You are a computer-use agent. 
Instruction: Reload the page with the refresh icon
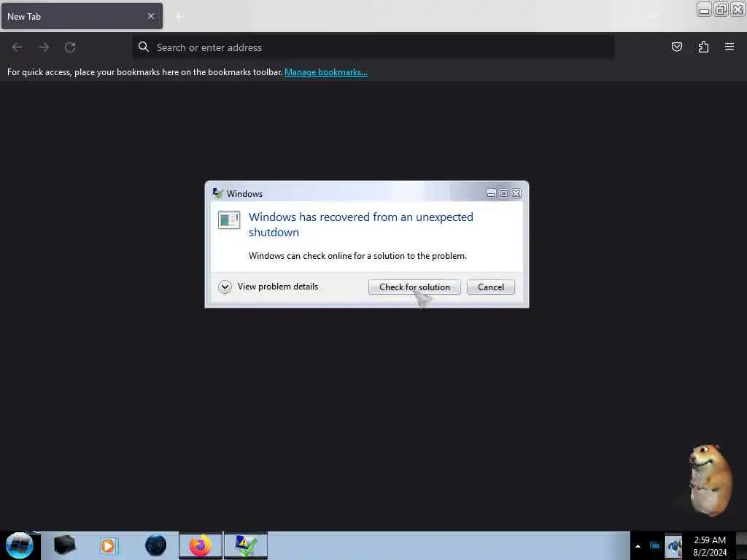coord(70,47)
